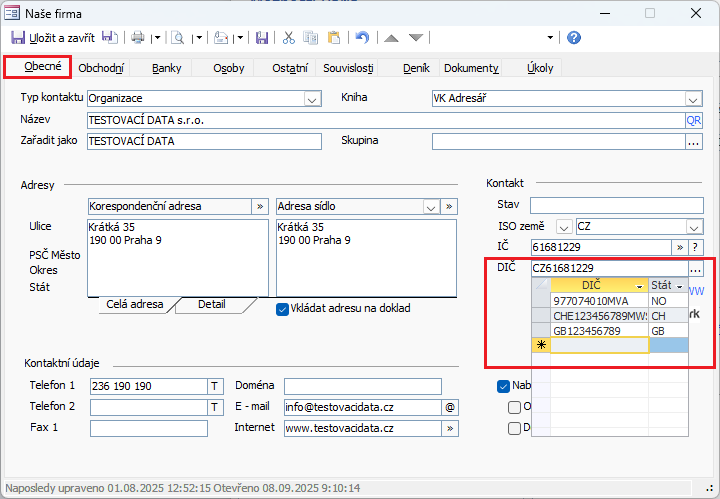This screenshot has width=720, height=499.
Task: Click the @ icon next to E-mail
Action: tap(450, 407)
